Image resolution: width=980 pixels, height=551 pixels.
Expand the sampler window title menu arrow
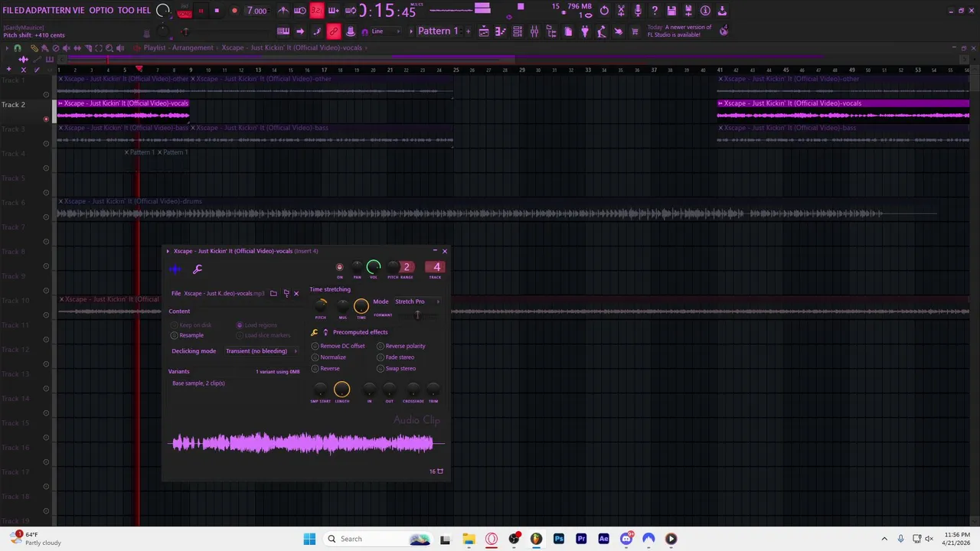(168, 251)
